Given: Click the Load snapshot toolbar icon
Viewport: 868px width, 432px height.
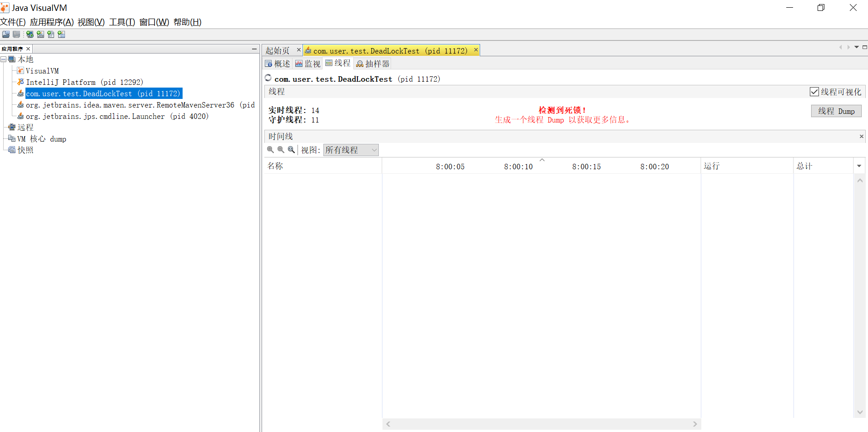Looking at the screenshot, I should click(x=6, y=34).
